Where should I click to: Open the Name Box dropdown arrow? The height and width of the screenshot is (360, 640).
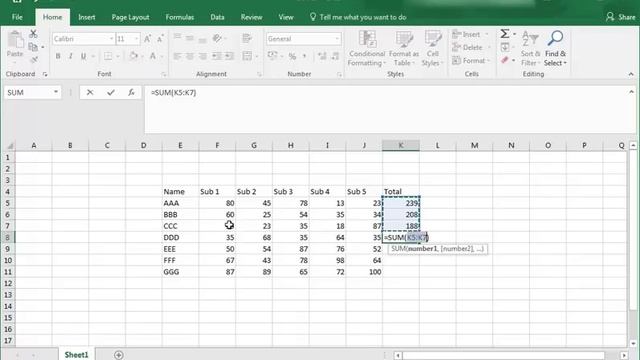point(56,92)
